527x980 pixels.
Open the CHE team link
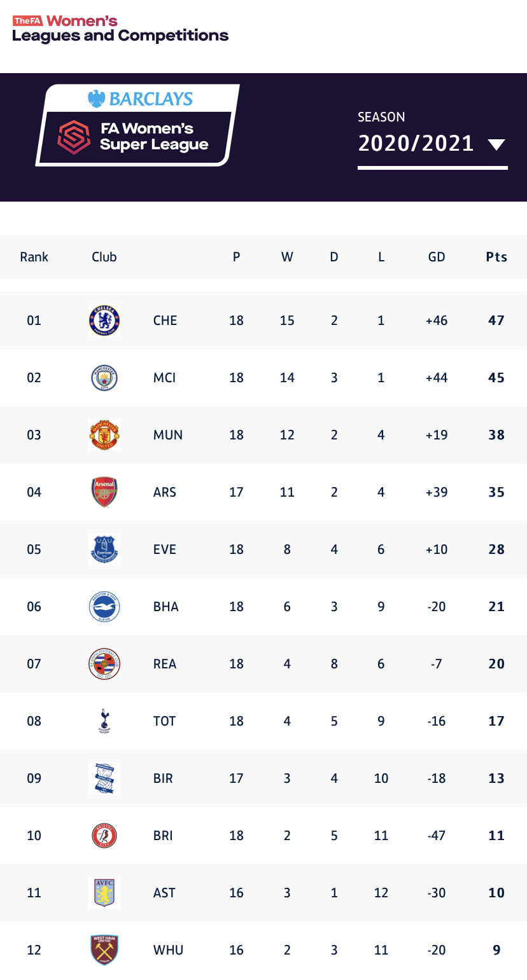[165, 321]
